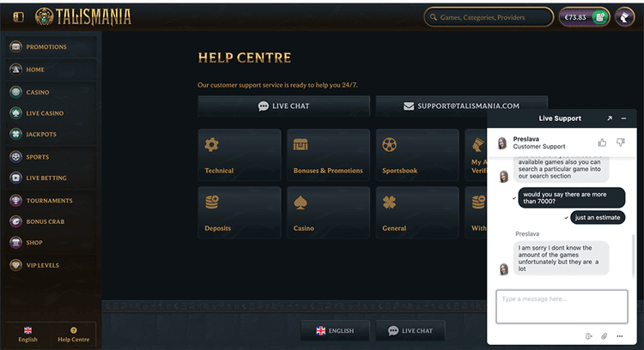Pop out the Live Support chat window
The image size is (644, 350).
[610, 118]
